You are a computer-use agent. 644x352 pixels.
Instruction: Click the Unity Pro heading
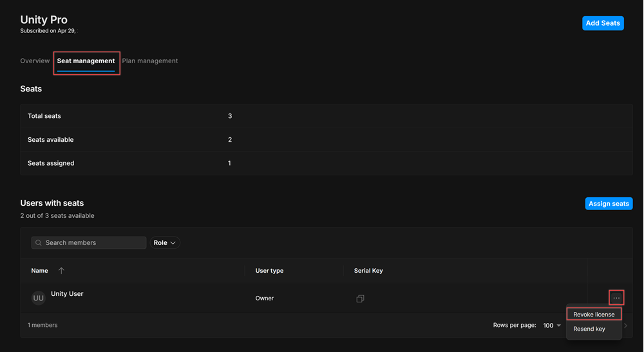[x=44, y=20]
